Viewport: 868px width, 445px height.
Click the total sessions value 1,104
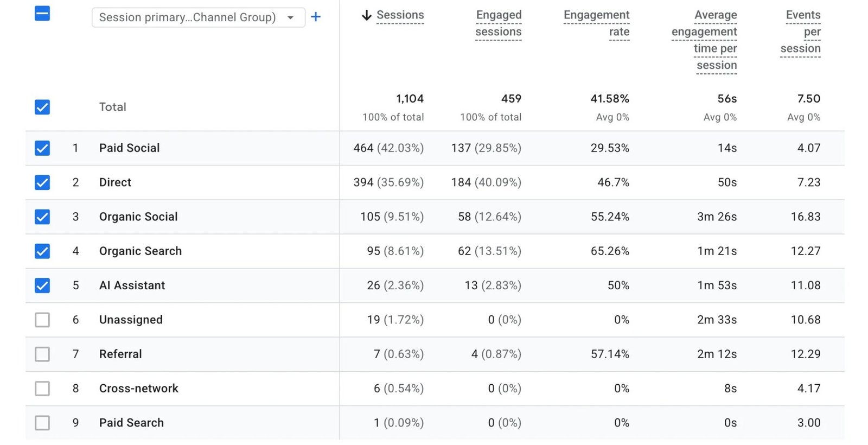[x=410, y=99]
